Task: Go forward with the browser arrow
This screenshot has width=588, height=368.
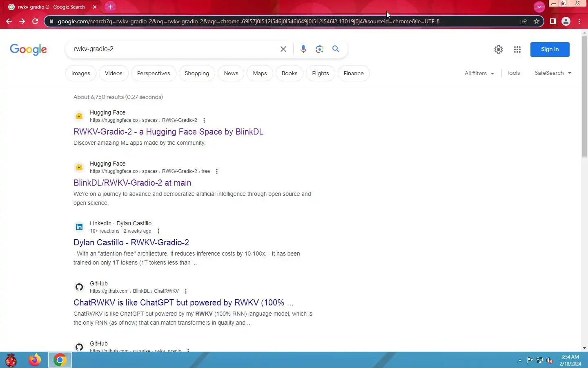Action: (x=22, y=21)
